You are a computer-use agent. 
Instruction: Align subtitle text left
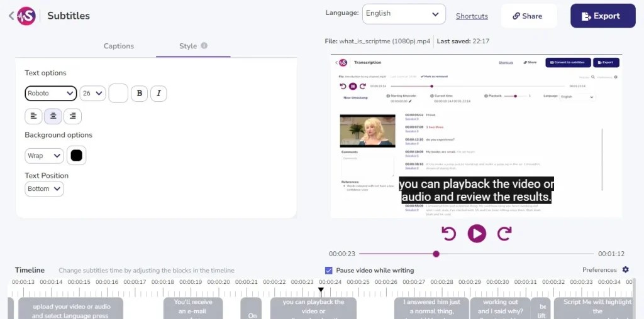[x=34, y=116]
